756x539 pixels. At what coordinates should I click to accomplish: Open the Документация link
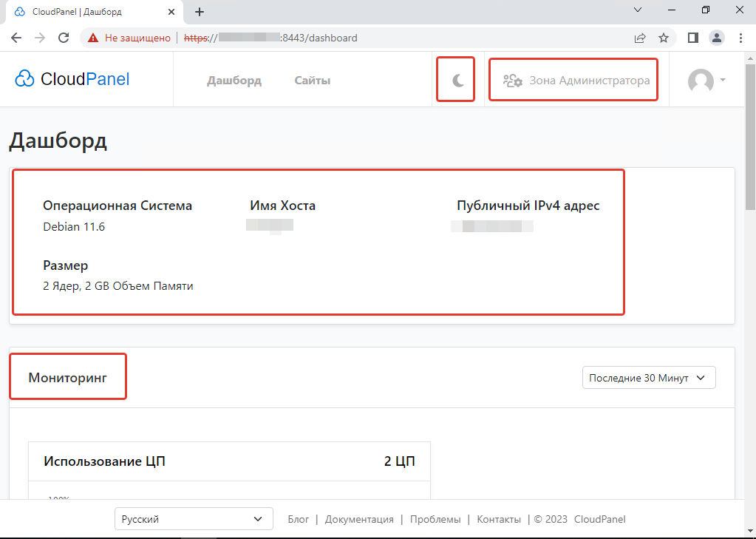(359, 519)
